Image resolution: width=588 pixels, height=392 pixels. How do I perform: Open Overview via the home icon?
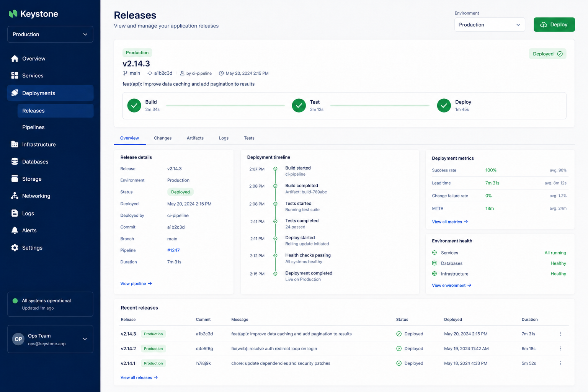(15, 59)
